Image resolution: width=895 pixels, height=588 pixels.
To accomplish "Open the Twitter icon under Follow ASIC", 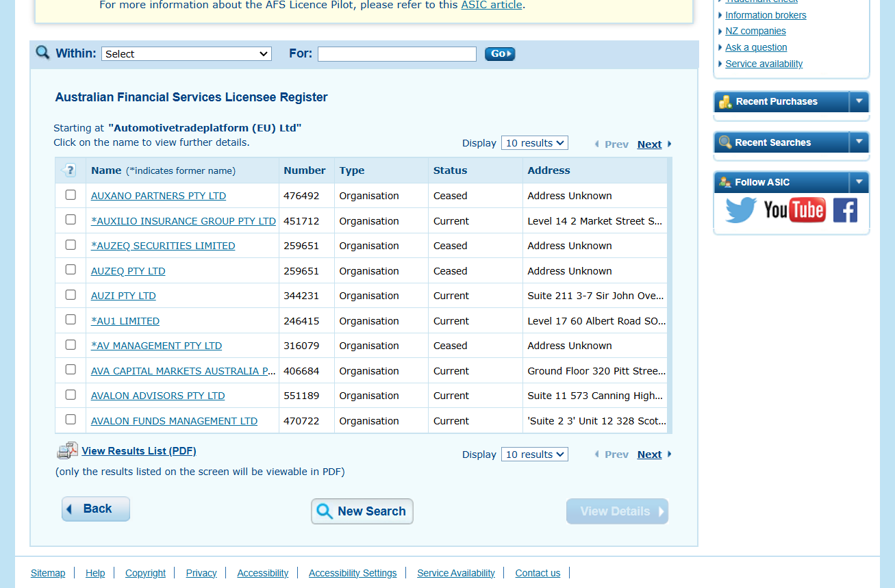I will point(741,210).
